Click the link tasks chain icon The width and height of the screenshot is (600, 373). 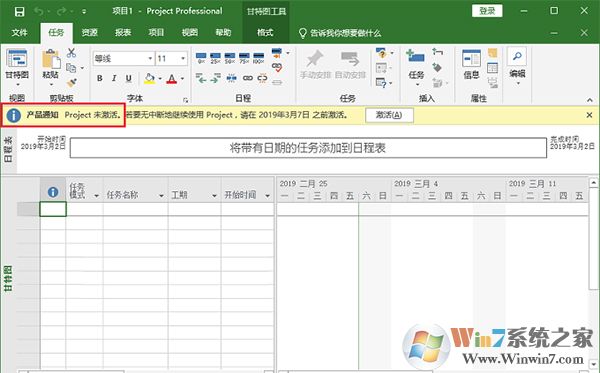coord(248,78)
